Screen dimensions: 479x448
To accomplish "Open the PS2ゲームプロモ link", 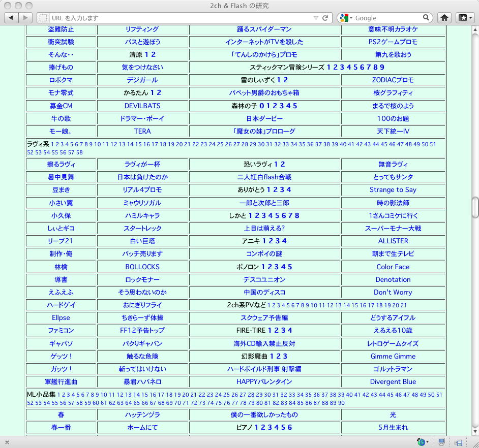I will coord(393,42).
